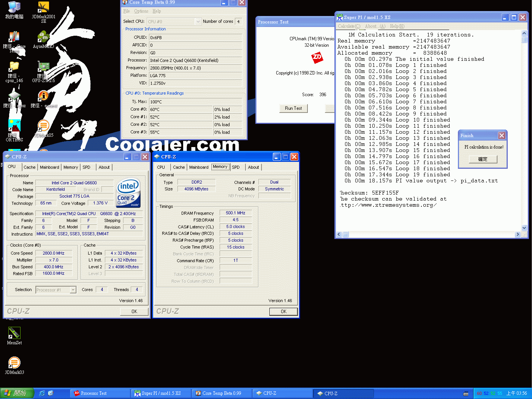Click Super PI vertical scrollbar down arrow
This screenshot has height=399, width=532.
coord(524,228)
